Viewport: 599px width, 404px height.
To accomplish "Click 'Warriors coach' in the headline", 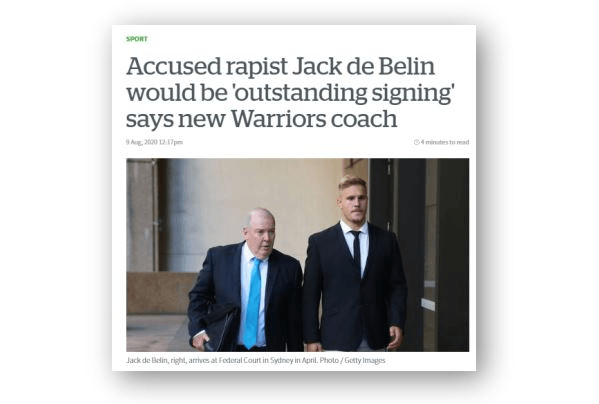I will 314,119.
